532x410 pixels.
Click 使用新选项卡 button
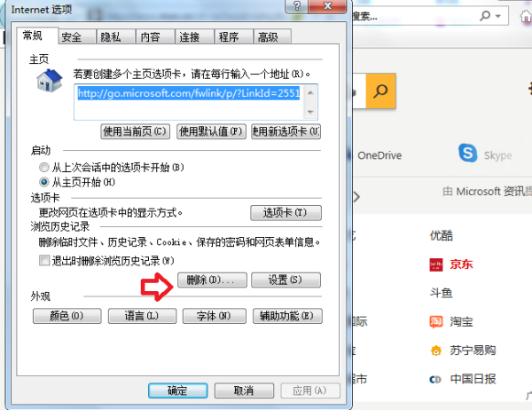[x=286, y=131]
